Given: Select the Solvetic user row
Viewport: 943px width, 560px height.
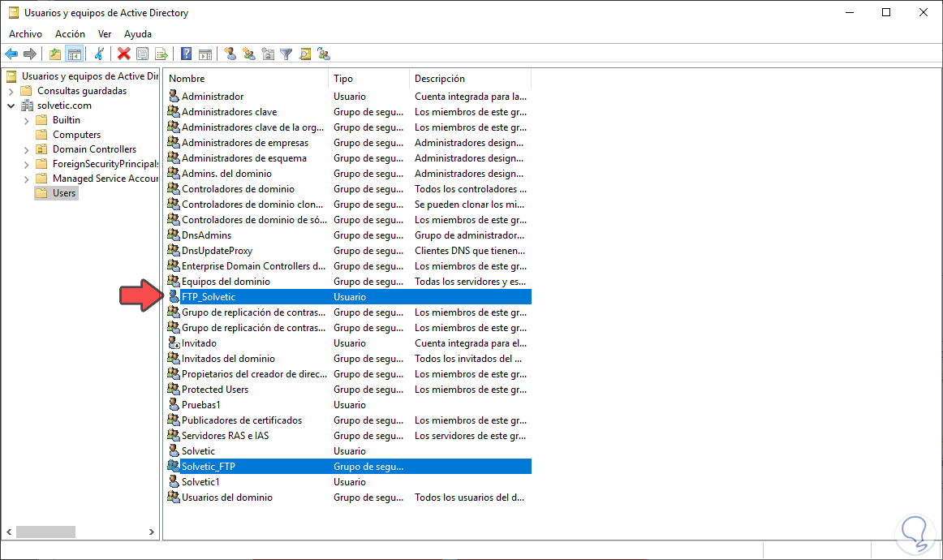Looking at the screenshot, I should click(347, 451).
